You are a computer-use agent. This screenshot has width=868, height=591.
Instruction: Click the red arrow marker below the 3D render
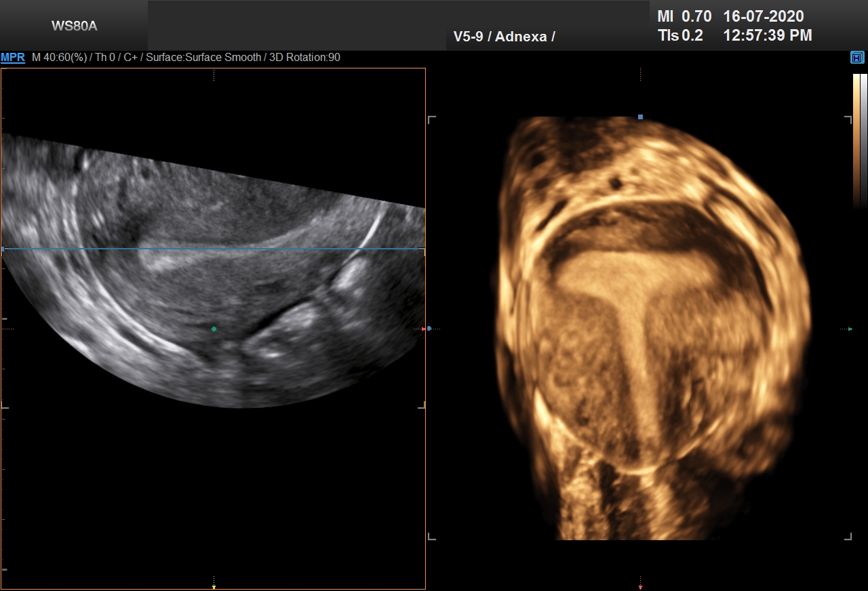[640, 587]
